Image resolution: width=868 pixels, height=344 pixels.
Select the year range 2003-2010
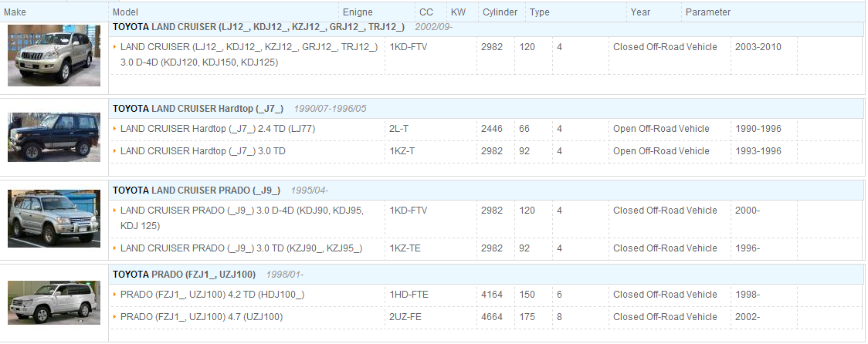pos(758,47)
